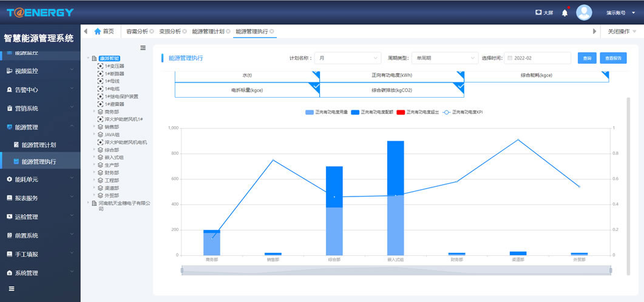Open the 大屏 big-screen view
The image size is (644, 302).
544,13
